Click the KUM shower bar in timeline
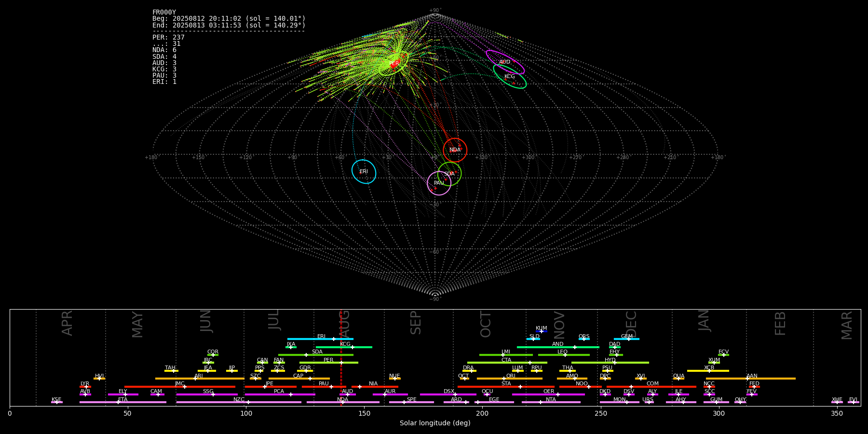The height and width of the screenshot is (434, 868). [x=542, y=331]
